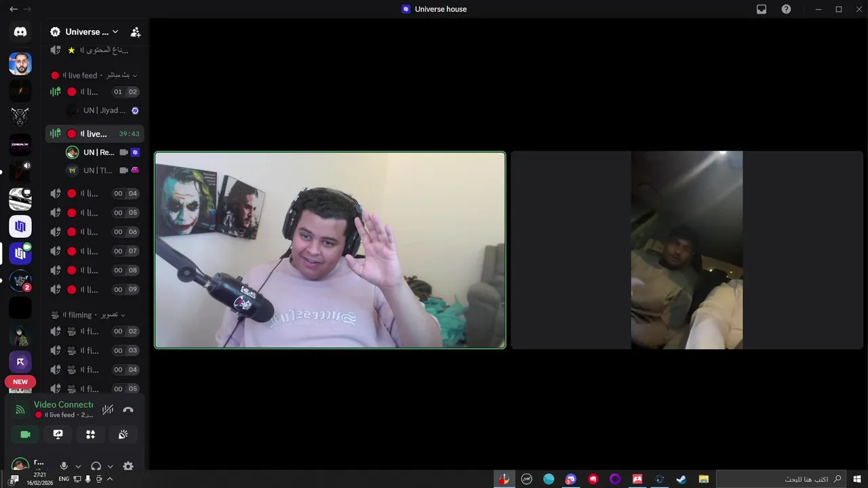868x488 pixels.
Task: Open the inbox icon in title bar
Action: tap(762, 9)
